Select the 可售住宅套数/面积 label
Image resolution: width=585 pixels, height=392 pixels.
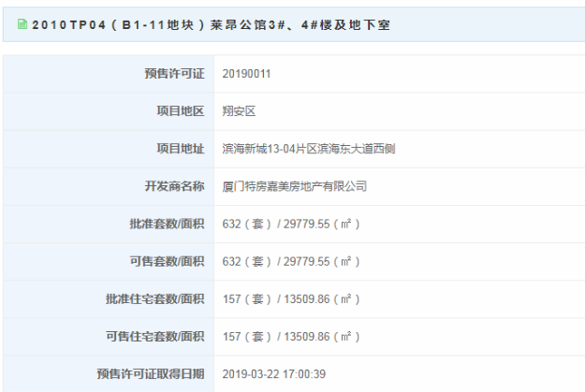(155, 337)
